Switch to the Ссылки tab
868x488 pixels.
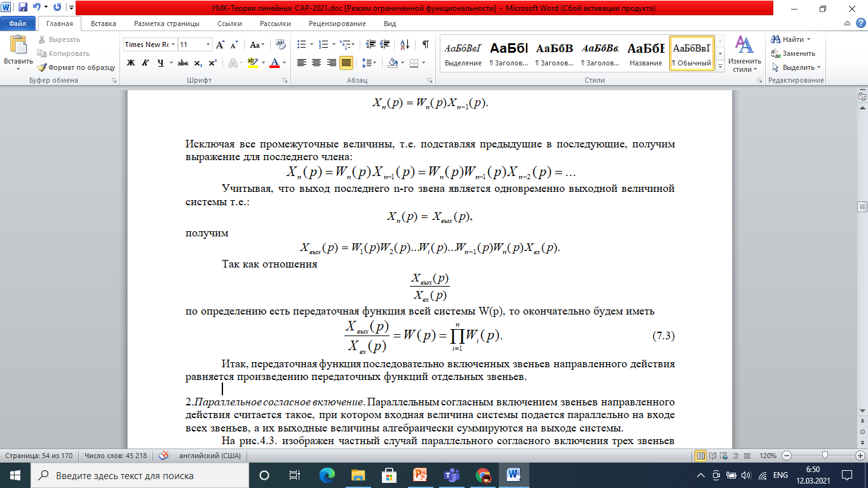pyautogui.click(x=229, y=24)
